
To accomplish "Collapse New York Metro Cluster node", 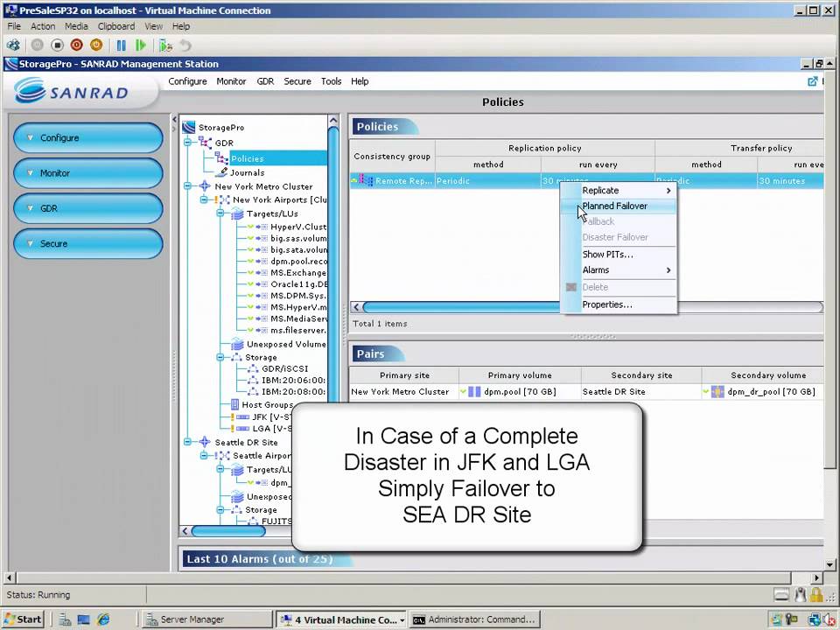I will click(x=187, y=185).
